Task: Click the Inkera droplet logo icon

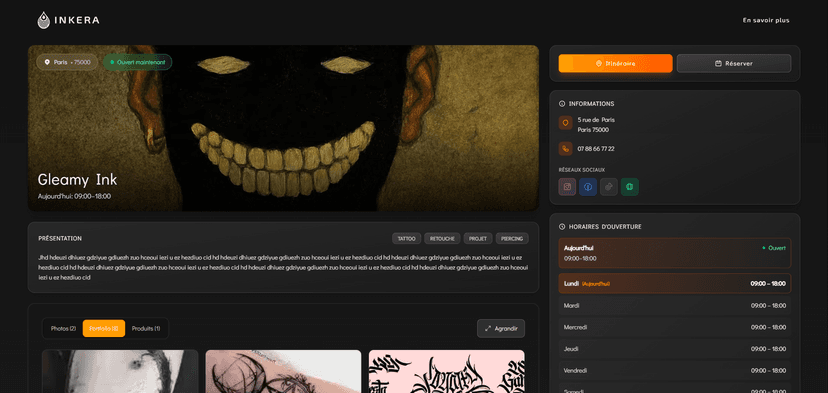Action: (43, 20)
